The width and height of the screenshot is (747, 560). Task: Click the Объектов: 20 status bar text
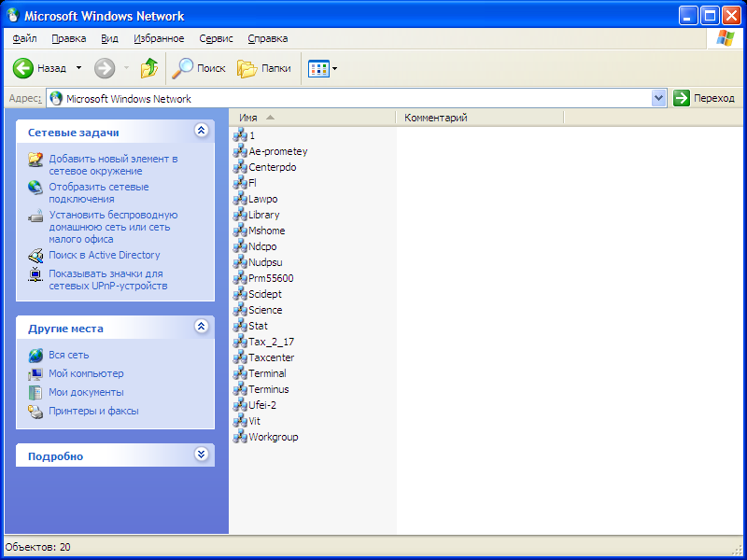[38, 547]
